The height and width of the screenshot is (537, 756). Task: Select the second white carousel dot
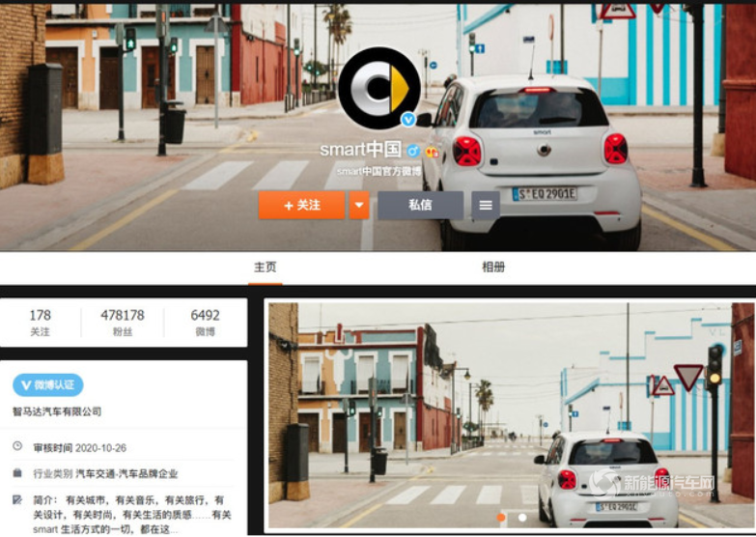522,518
